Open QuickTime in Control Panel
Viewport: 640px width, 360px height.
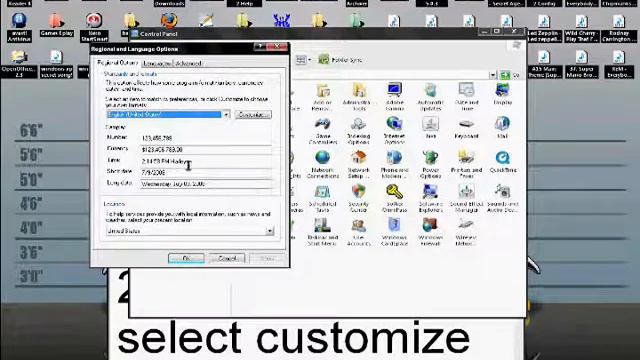click(502, 162)
